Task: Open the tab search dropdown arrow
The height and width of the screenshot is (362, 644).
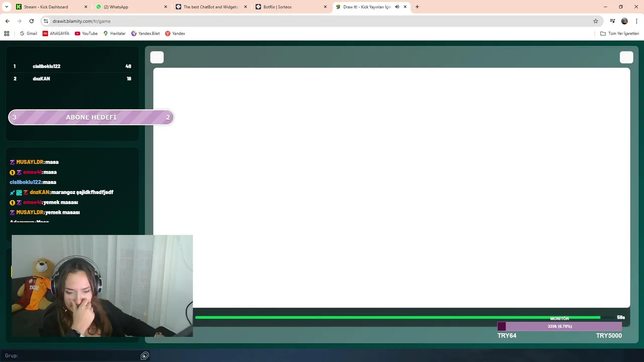Action: tap(7, 7)
